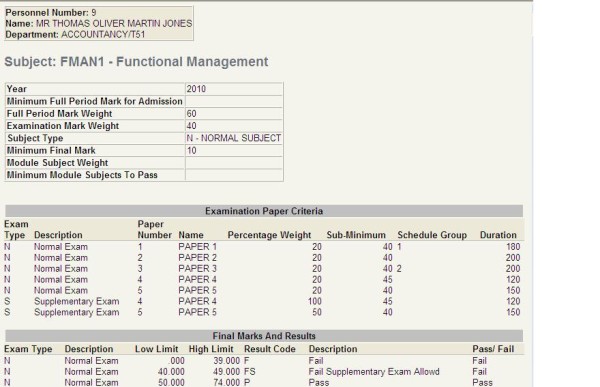Click the Schedule Group column header
This screenshot has height=387, width=600.
432,235
